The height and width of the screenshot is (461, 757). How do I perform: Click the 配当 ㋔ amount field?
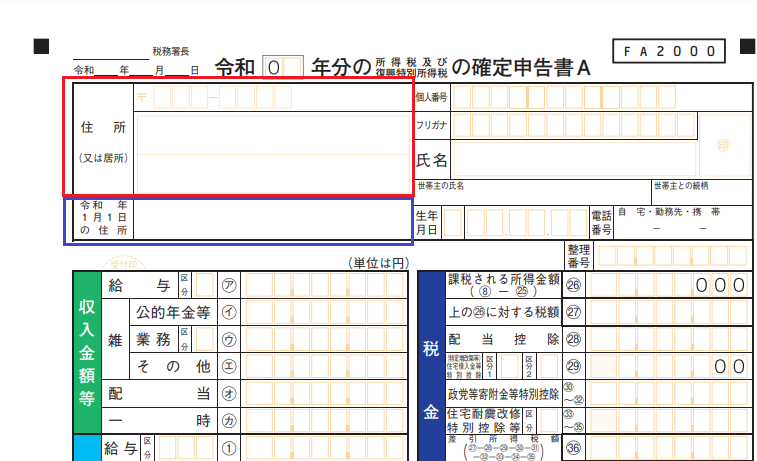[324, 393]
